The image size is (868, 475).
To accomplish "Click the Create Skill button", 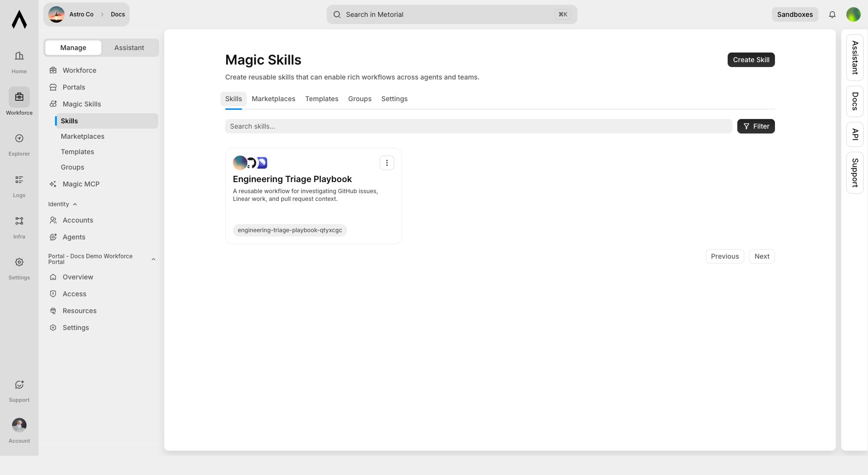I will point(751,60).
